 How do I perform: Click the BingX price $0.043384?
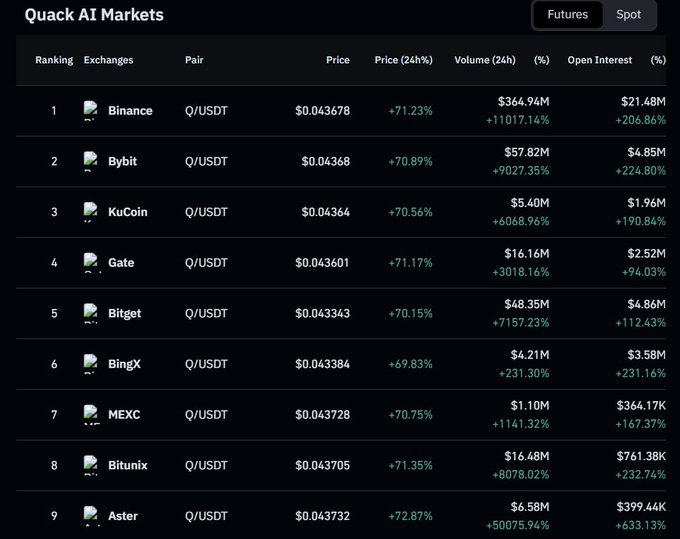(322, 364)
